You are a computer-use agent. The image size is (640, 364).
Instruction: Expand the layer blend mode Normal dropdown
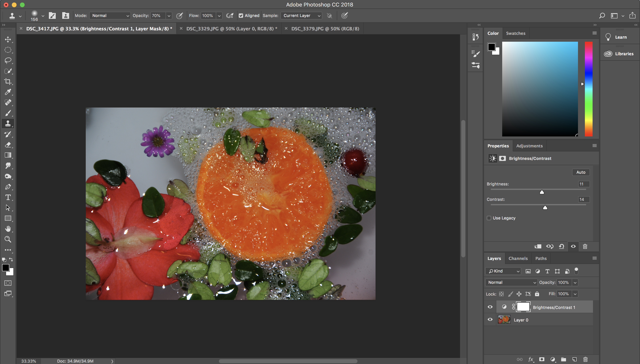(x=511, y=282)
